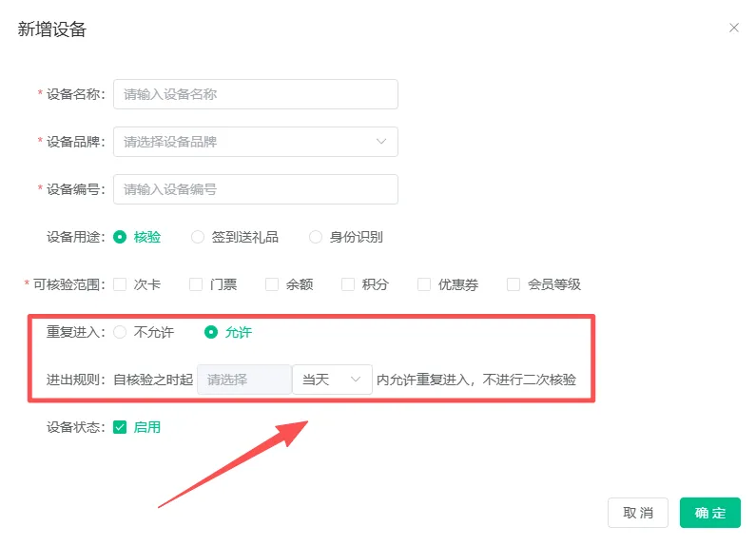Uncheck the 启用 device status checkbox
Image resolution: width=756 pixels, height=546 pixels.
[120, 427]
